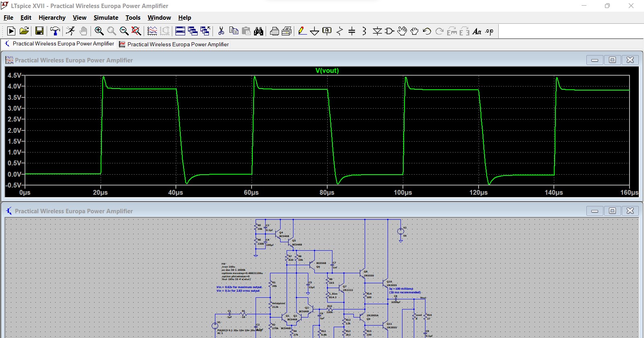644x338 pixels.
Task: Select the Move hand tool
Action: 402,31
